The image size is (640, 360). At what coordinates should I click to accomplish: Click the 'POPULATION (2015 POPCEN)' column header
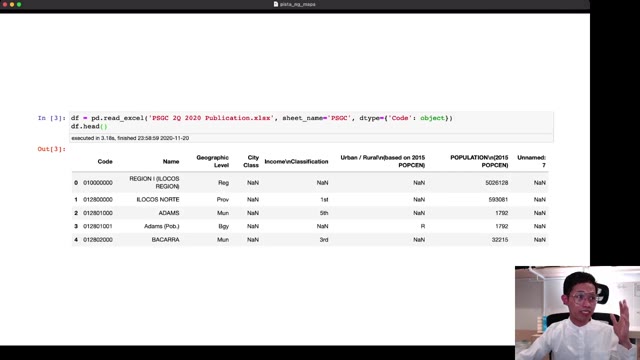[479, 161]
